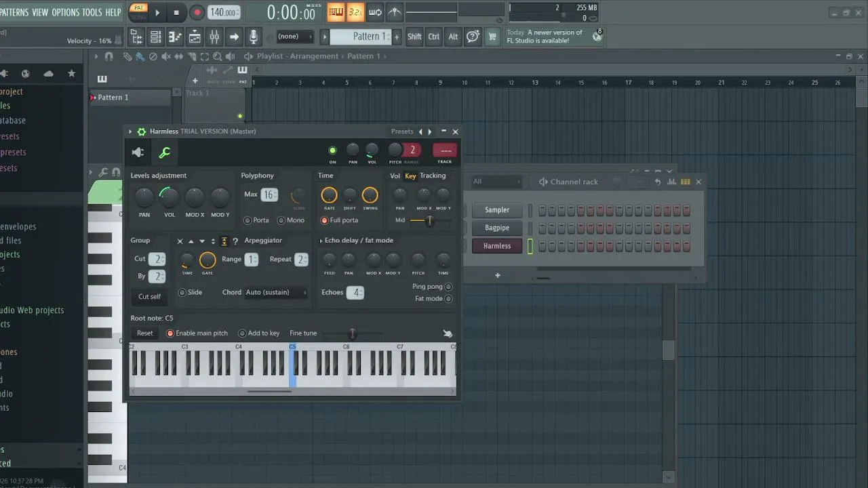The height and width of the screenshot is (488, 868).
Task: Select the playlist paint brush tool
Action: 140,56
